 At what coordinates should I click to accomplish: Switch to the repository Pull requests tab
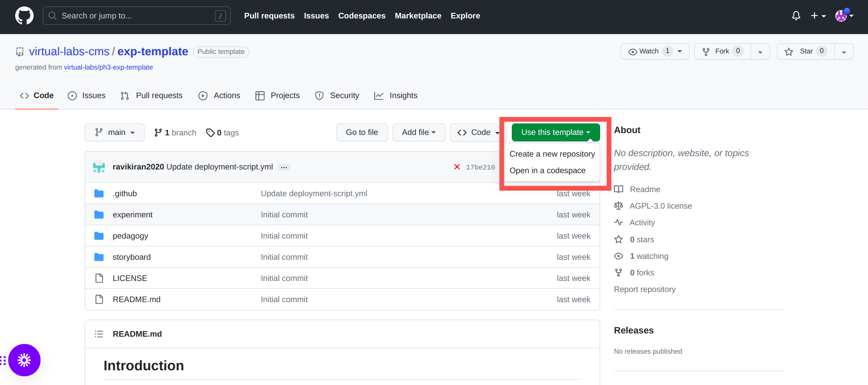coord(151,95)
